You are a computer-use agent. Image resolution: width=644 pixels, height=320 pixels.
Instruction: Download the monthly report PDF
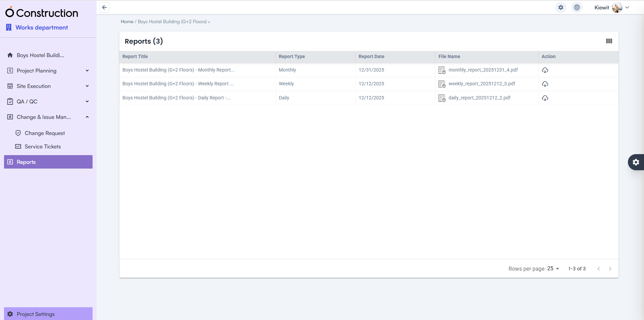[545, 70]
